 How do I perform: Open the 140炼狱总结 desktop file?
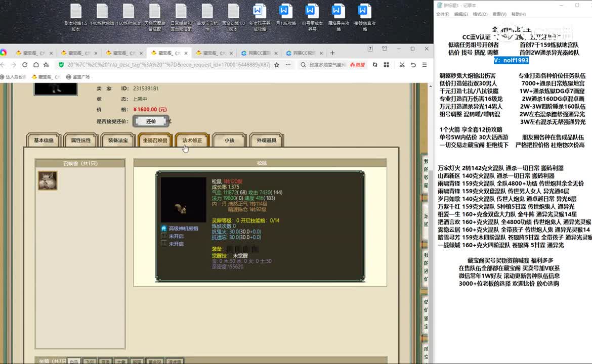pyautogui.click(x=102, y=15)
